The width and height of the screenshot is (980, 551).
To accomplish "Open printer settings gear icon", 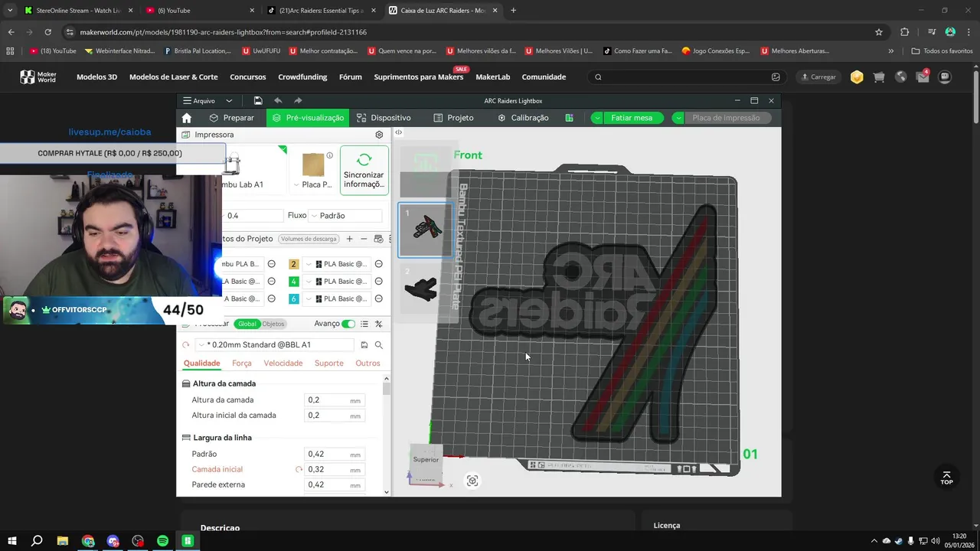I will tap(379, 135).
